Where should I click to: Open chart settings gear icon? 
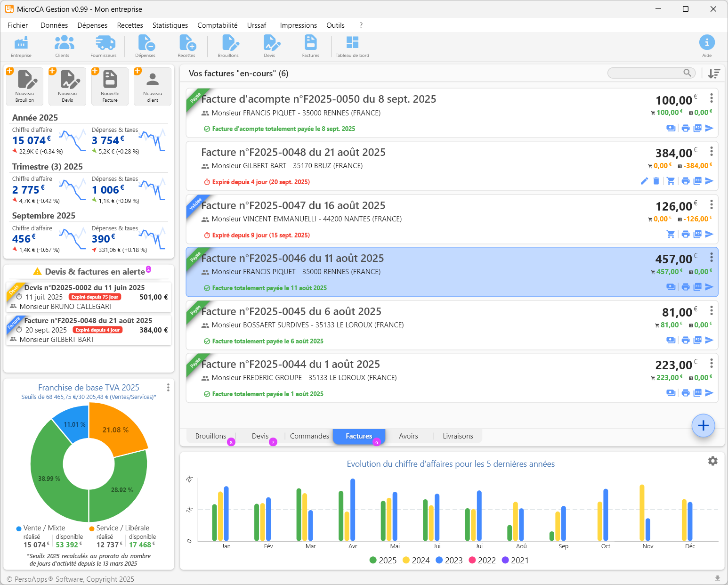tap(712, 461)
